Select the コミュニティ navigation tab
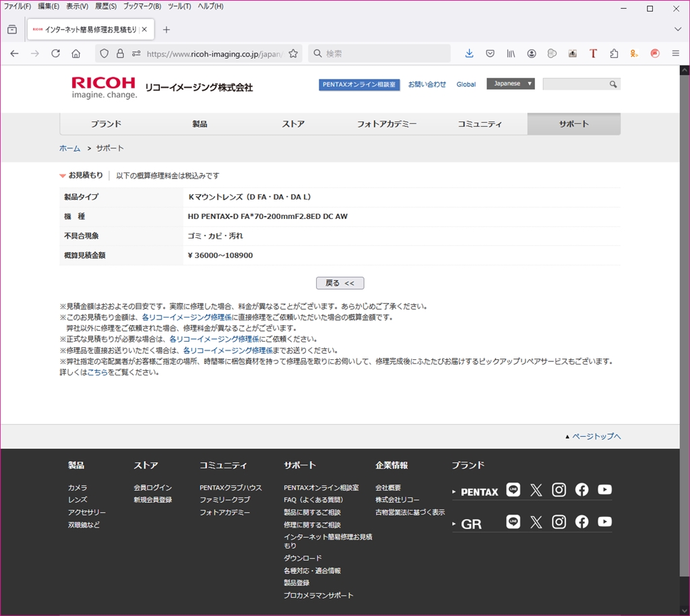Screen dimensions: 690x616 pos(480,124)
